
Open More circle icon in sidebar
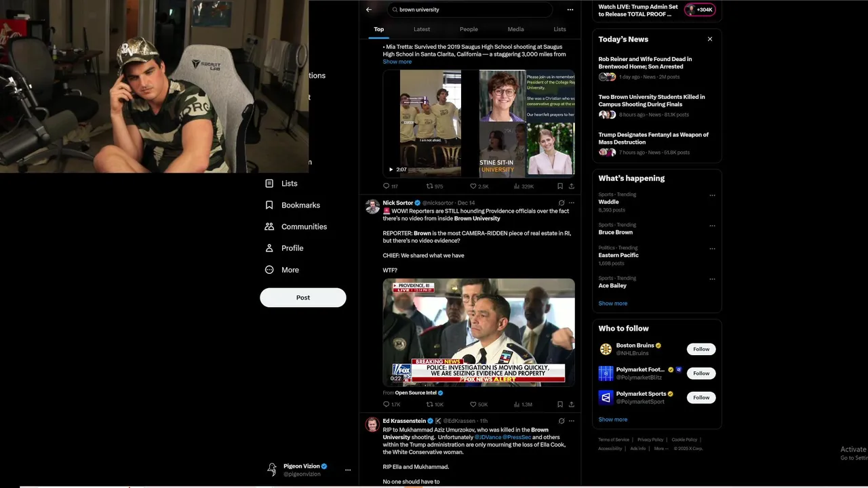269,270
